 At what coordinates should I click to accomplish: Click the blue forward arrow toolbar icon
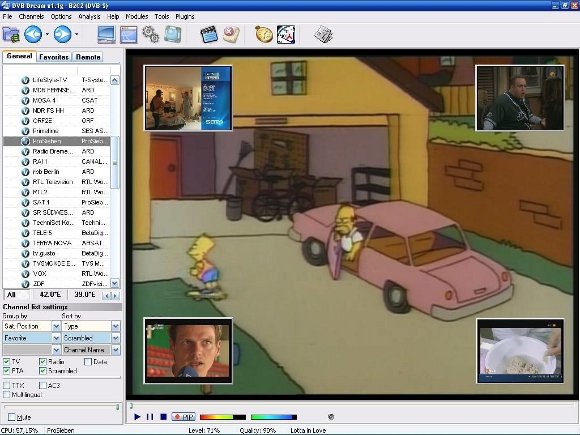63,34
